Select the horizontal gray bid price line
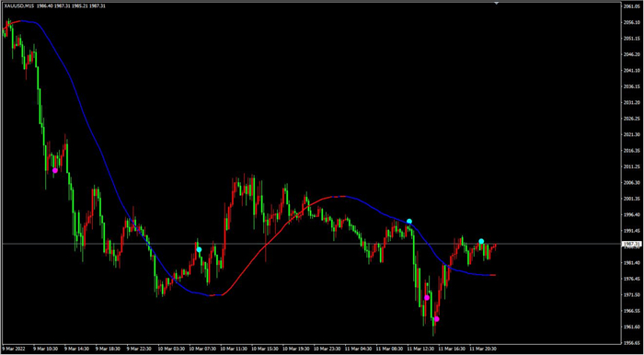 pyautogui.click(x=312, y=244)
